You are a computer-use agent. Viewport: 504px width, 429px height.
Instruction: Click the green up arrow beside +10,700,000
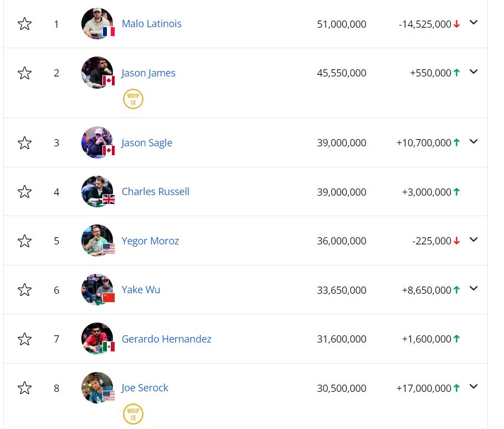pyautogui.click(x=457, y=143)
